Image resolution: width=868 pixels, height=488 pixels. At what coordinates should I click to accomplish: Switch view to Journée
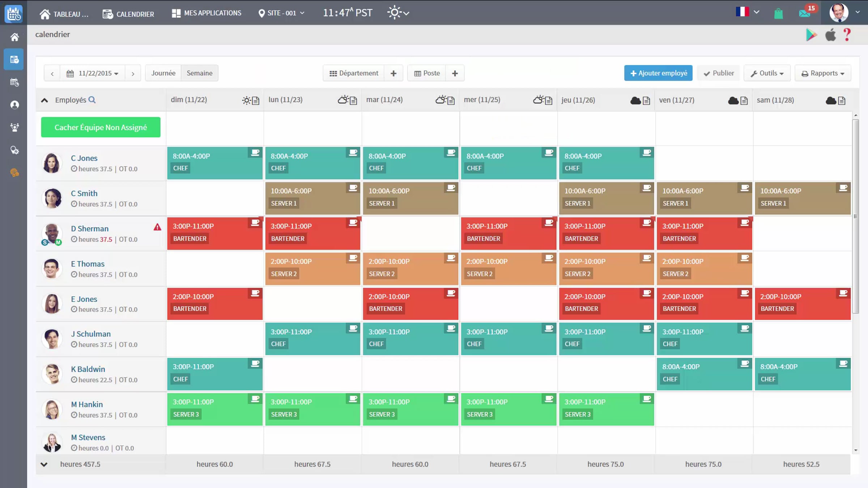(163, 73)
